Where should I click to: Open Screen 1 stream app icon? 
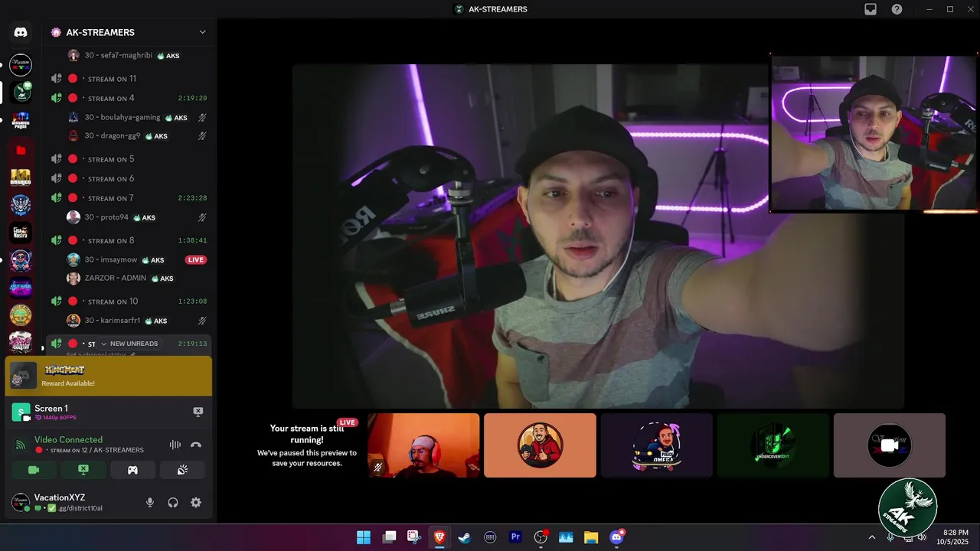tap(21, 412)
